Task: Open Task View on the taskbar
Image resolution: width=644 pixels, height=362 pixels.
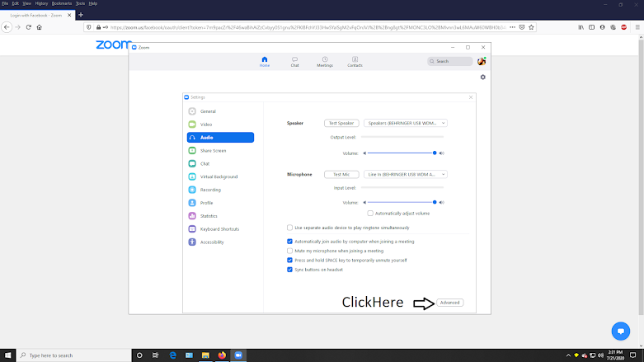Action: pyautogui.click(x=155, y=355)
